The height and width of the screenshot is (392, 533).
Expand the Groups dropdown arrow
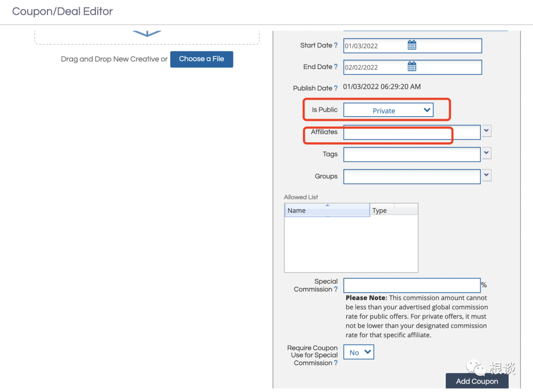point(487,175)
